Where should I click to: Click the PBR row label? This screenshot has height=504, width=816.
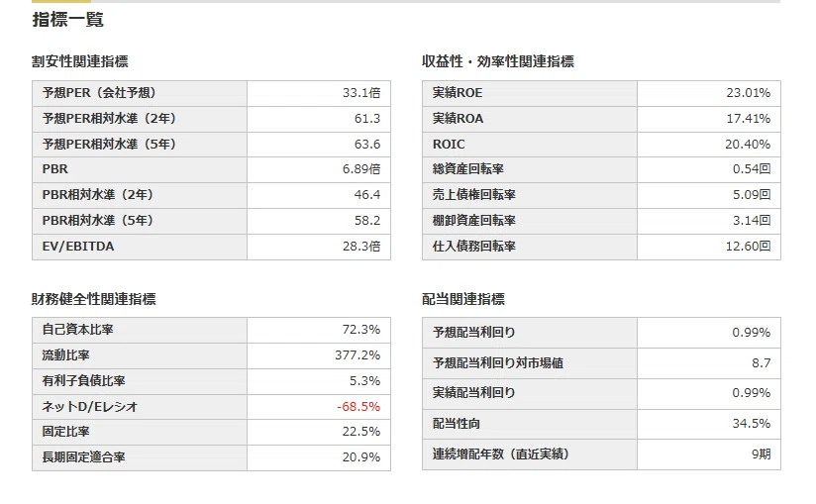point(55,169)
